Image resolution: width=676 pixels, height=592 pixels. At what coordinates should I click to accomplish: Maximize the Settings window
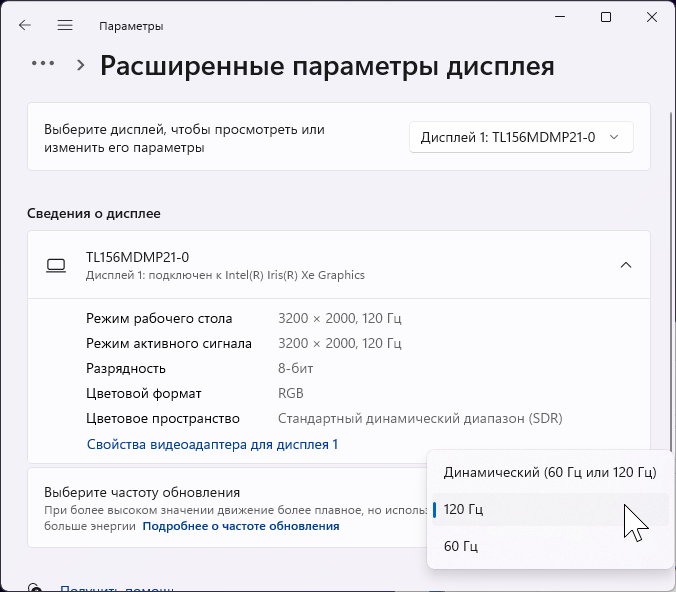(x=606, y=17)
